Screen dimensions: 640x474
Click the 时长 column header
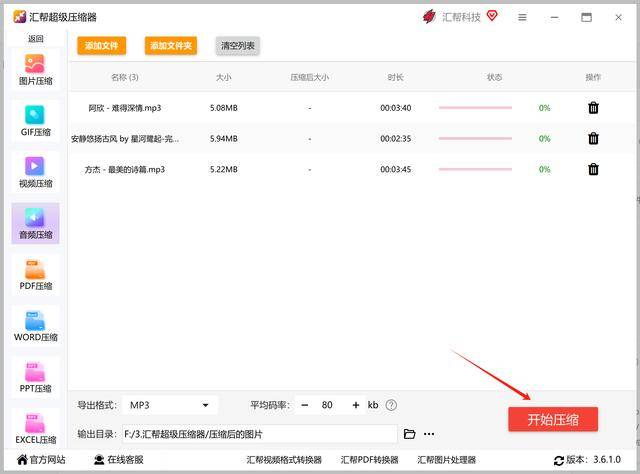click(x=396, y=77)
